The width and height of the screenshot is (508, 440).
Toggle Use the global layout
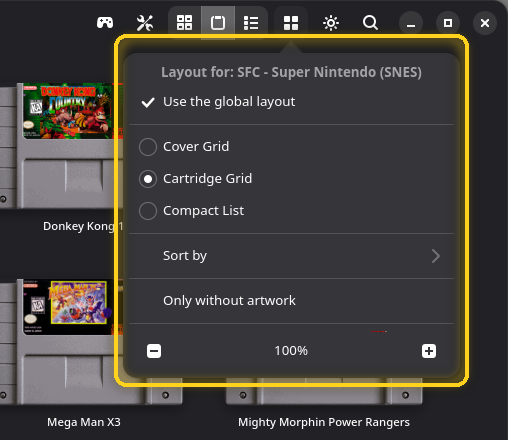coord(291,102)
